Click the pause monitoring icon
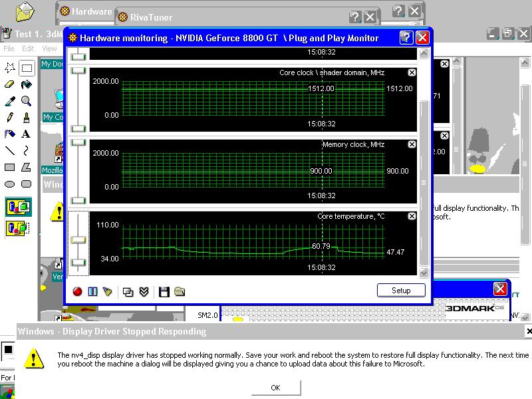Viewport: 532px width, 399px height. (92, 291)
